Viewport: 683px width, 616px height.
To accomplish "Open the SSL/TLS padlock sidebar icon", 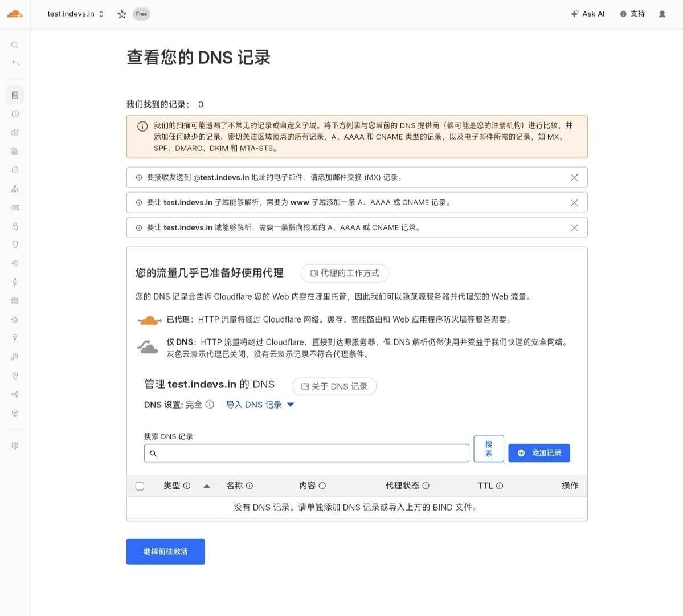I will (15, 226).
